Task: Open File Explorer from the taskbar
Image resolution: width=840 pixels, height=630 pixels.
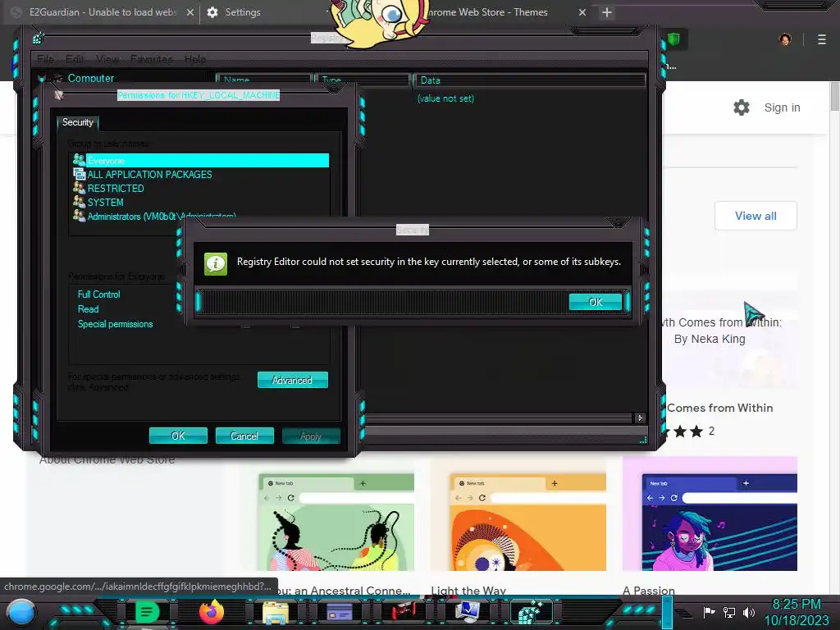Action: 276,612
